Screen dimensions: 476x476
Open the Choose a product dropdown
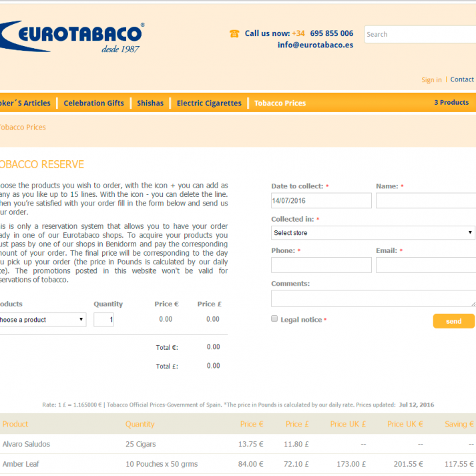coord(43,320)
